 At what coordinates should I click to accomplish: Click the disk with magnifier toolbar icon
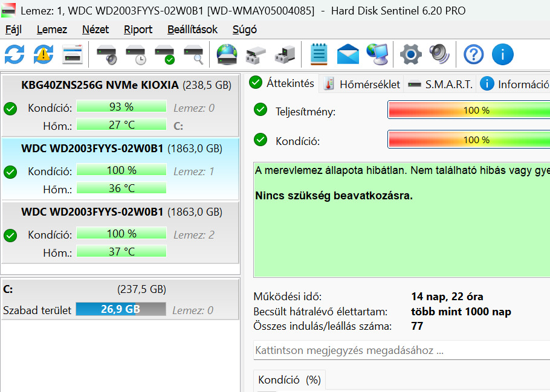coord(193,54)
